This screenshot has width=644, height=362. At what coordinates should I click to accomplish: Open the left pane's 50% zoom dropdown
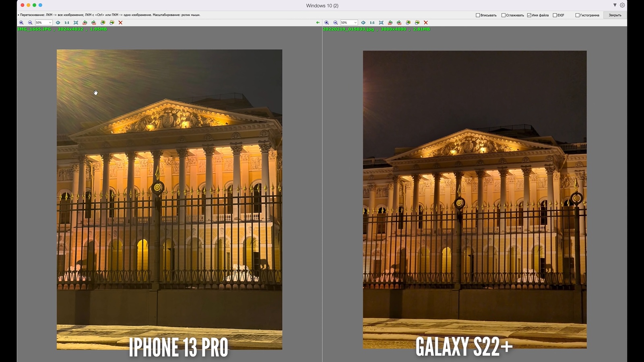pos(43,23)
